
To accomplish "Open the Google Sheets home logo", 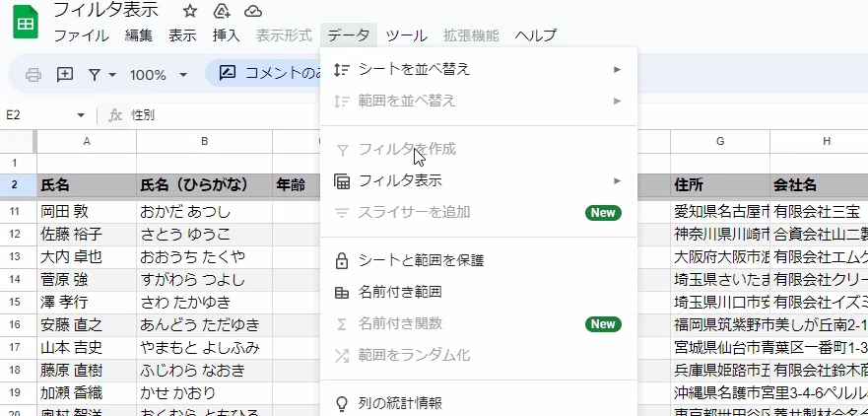I will coord(25,24).
